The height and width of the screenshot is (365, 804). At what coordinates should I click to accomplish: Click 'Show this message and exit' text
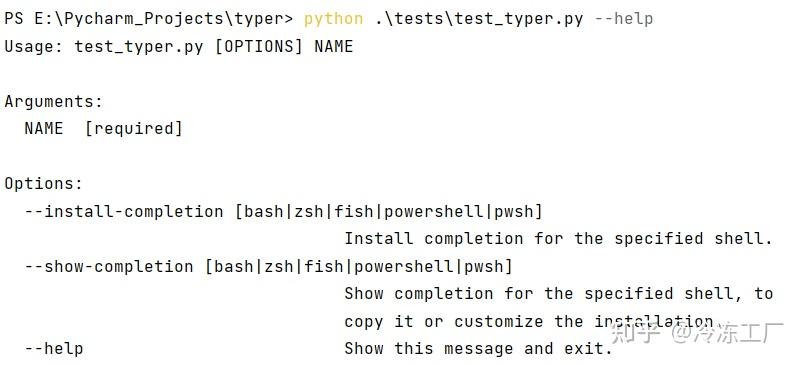point(478,349)
